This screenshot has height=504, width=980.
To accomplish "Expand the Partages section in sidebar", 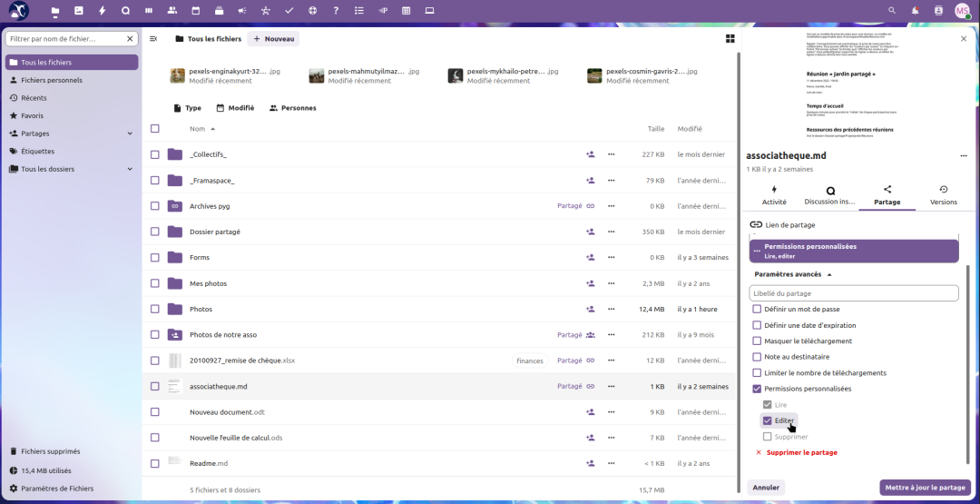I will tap(130, 133).
